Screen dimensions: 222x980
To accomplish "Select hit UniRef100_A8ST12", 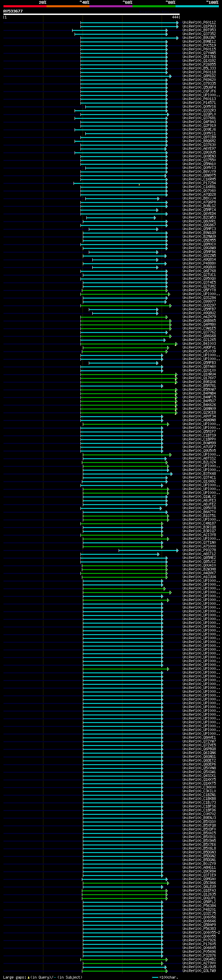I will [199, 554].
